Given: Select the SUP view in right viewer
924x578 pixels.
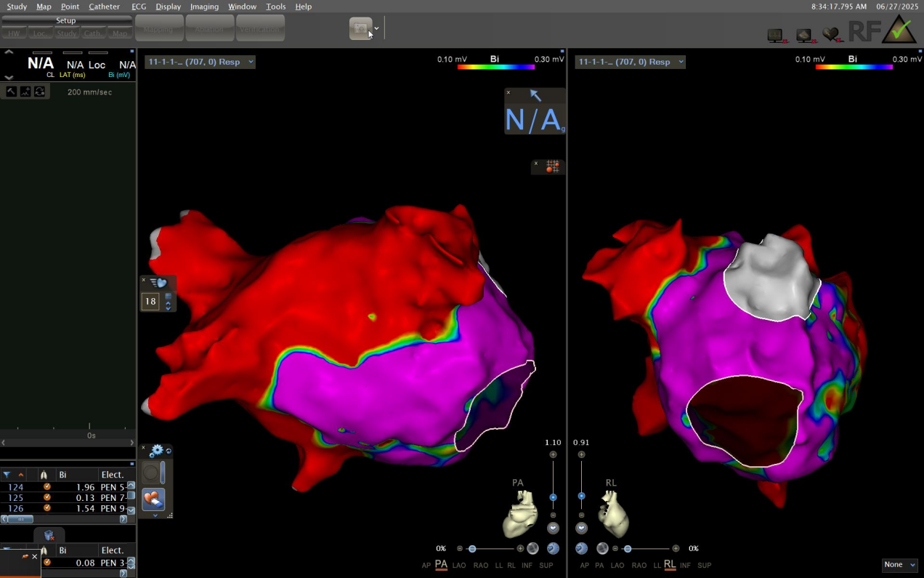Looking at the screenshot, I should 704,566.
